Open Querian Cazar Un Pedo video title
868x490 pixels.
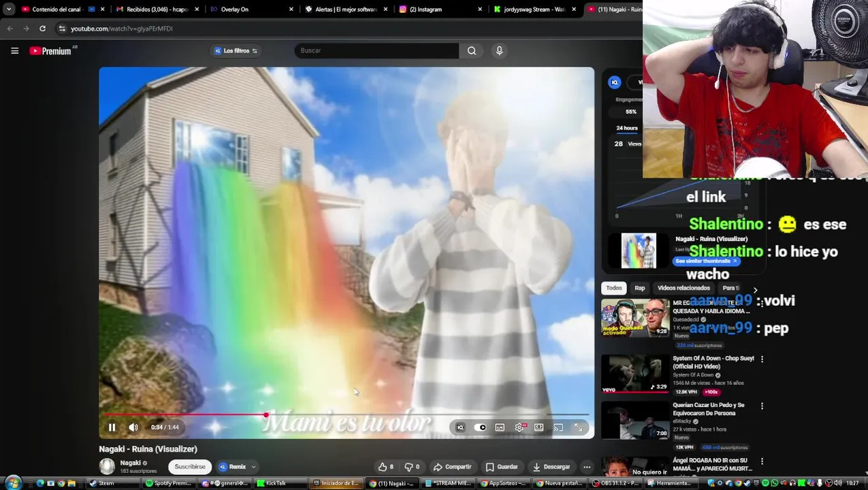[x=708, y=409]
